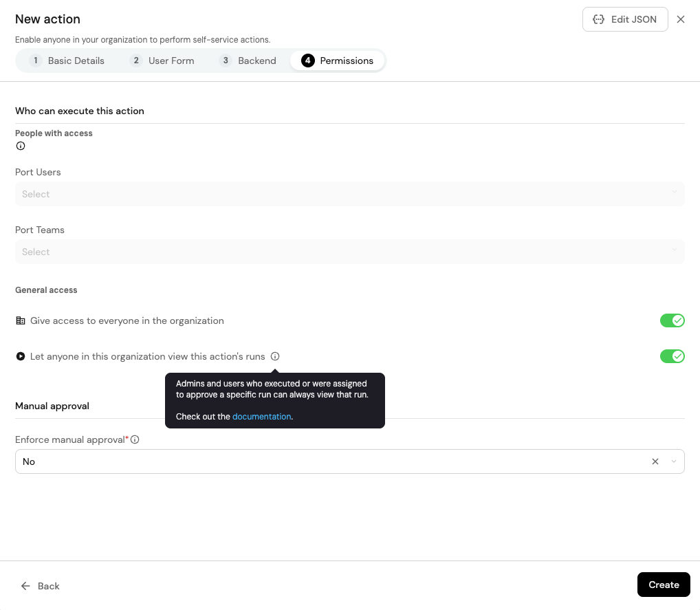This screenshot has height=610, width=700.
Task: Switch to the User Form step
Action: tap(162, 61)
